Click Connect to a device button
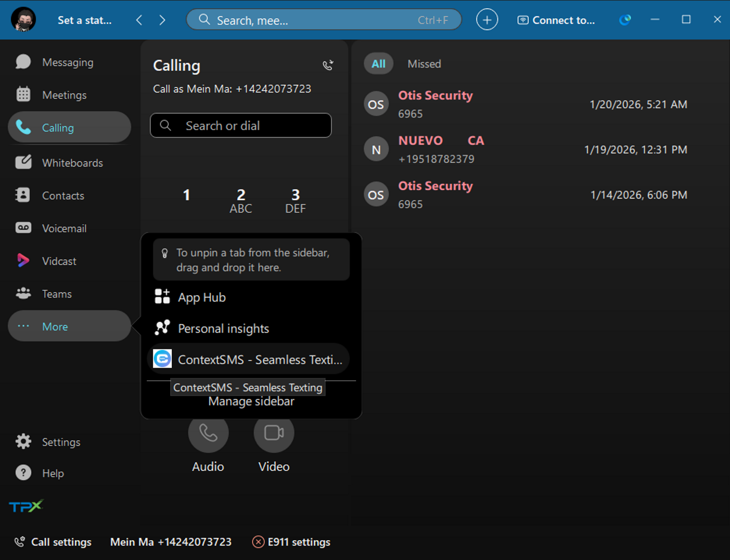 tap(556, 20)
